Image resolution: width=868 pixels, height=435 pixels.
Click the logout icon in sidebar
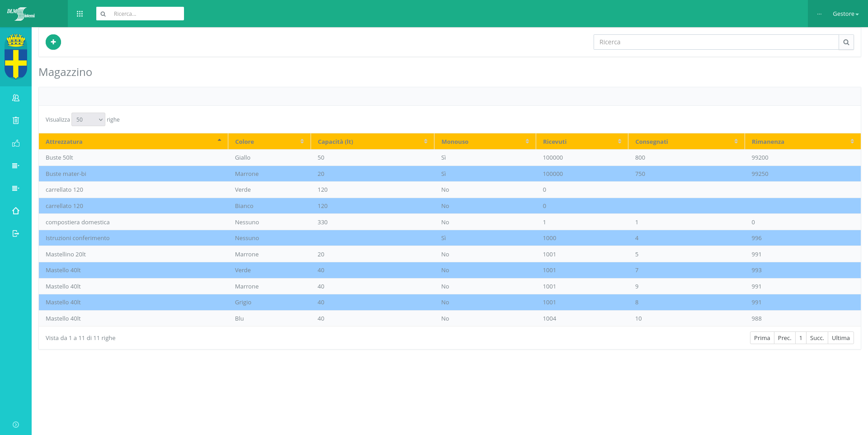click(16, 233)
